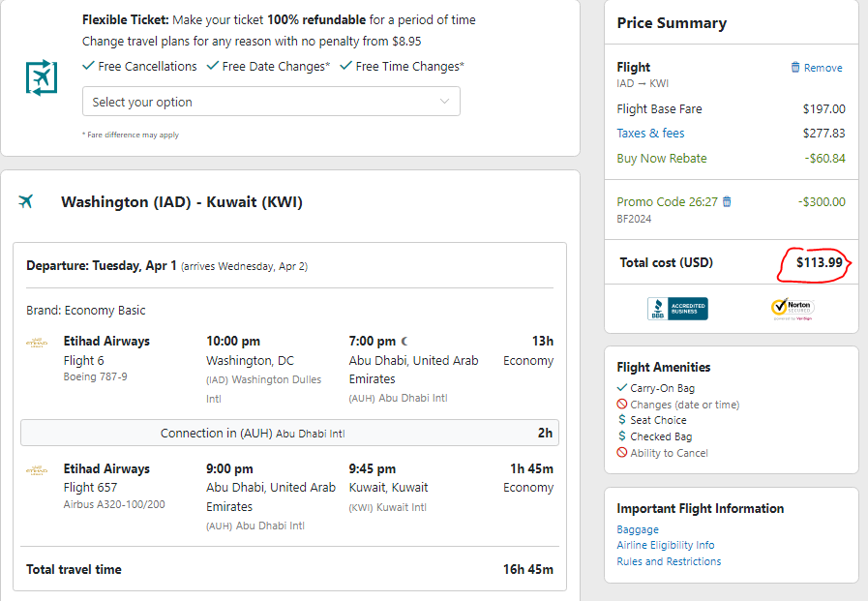Click the Total cost $113.99 amount
The height and width of the screenshot is (601, 868).
(820, 262)
